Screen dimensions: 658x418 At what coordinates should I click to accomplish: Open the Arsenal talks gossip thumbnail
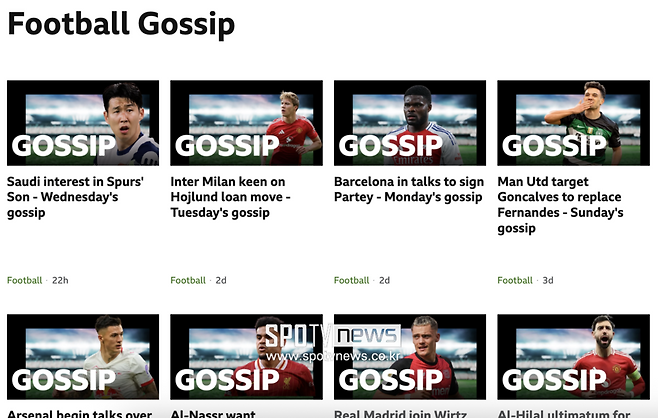[x=83, y=357]
